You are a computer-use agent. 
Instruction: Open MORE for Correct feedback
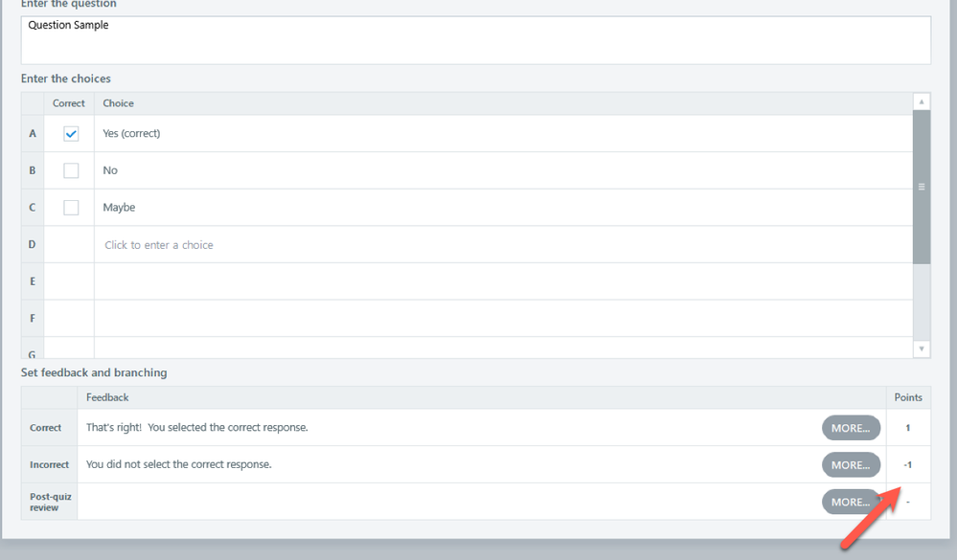point(851,428)
